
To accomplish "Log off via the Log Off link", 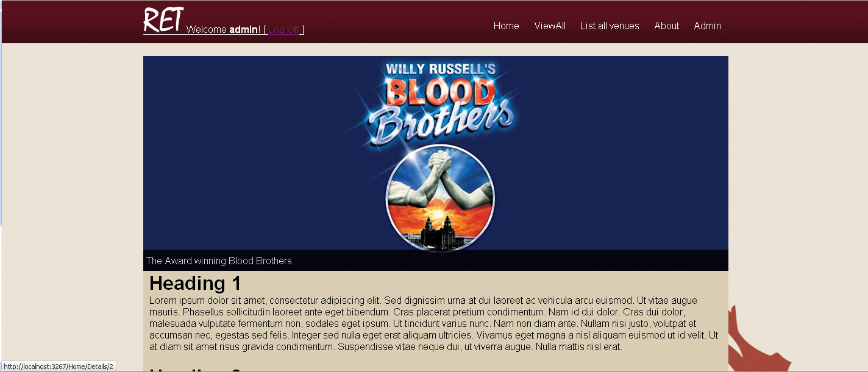I will 284,29.
